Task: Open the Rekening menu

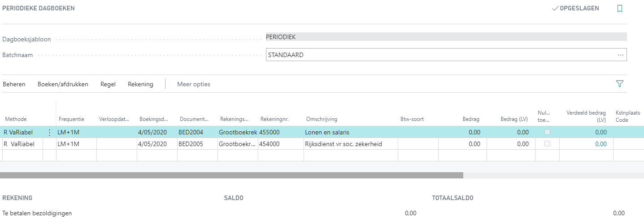Action: (x=140, y=84)
